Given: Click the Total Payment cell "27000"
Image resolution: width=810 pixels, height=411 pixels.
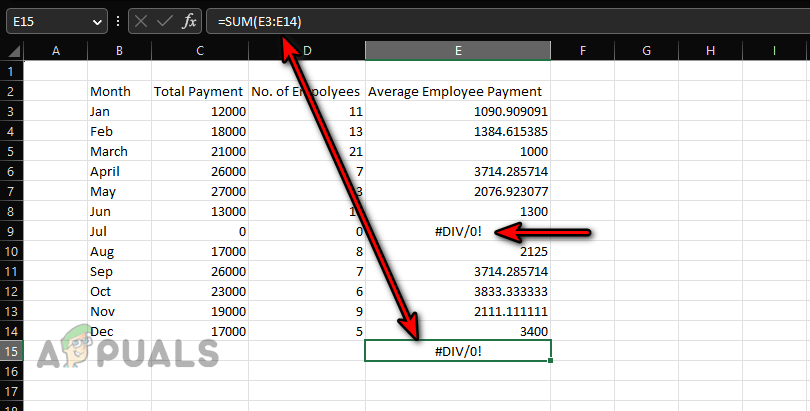Looking at the screenshot, I should [200, 191].
